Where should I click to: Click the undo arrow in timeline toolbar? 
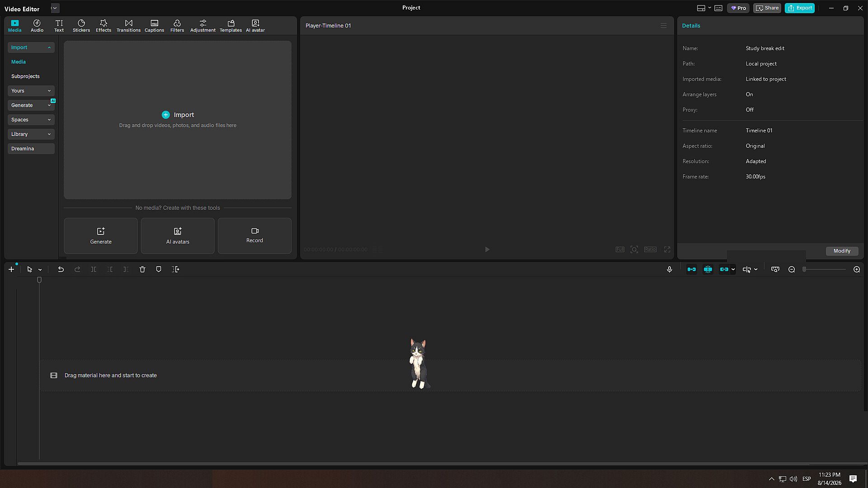(x=61, y=269)
